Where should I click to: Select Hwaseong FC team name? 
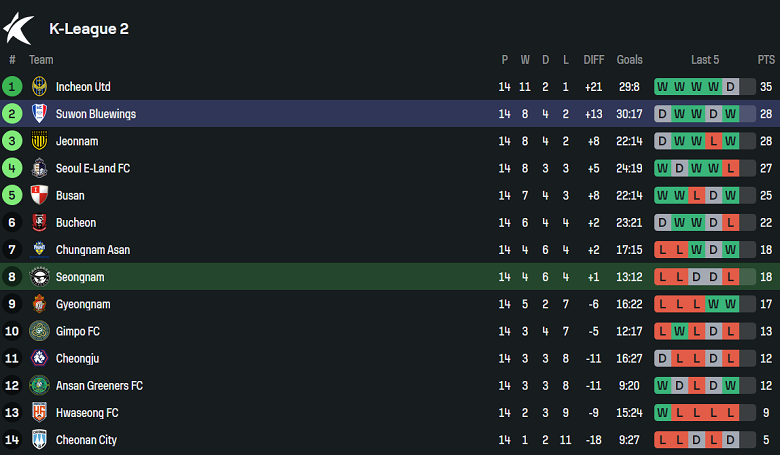(87, 412)
